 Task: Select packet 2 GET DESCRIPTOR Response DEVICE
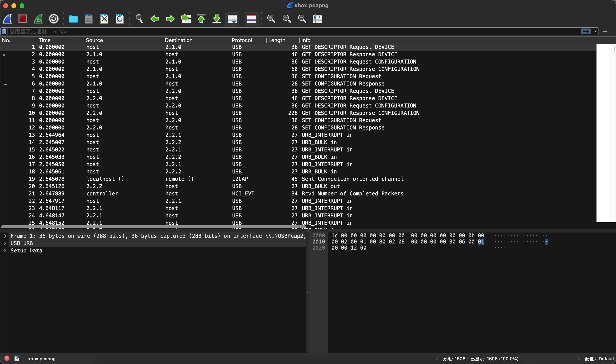(x=298, y=54)
